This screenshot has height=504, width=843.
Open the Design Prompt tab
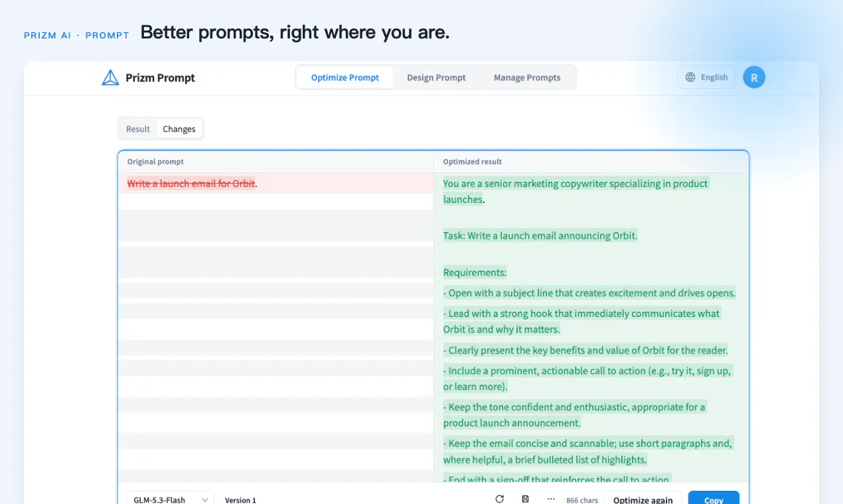[x=436, y=78]
